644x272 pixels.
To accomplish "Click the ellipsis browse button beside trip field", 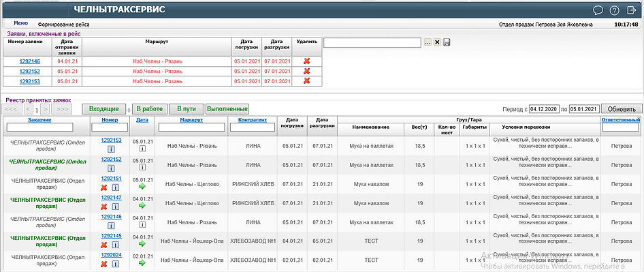I will point(428,42).
